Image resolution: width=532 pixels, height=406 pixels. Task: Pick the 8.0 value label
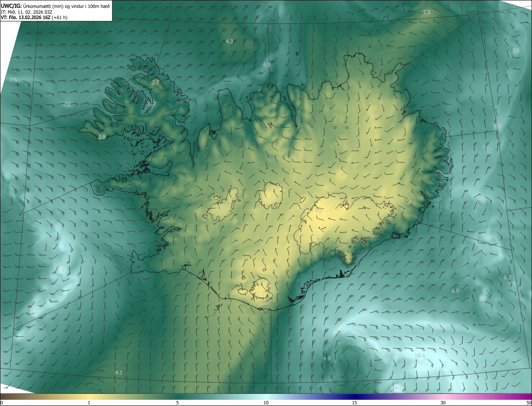498,126
